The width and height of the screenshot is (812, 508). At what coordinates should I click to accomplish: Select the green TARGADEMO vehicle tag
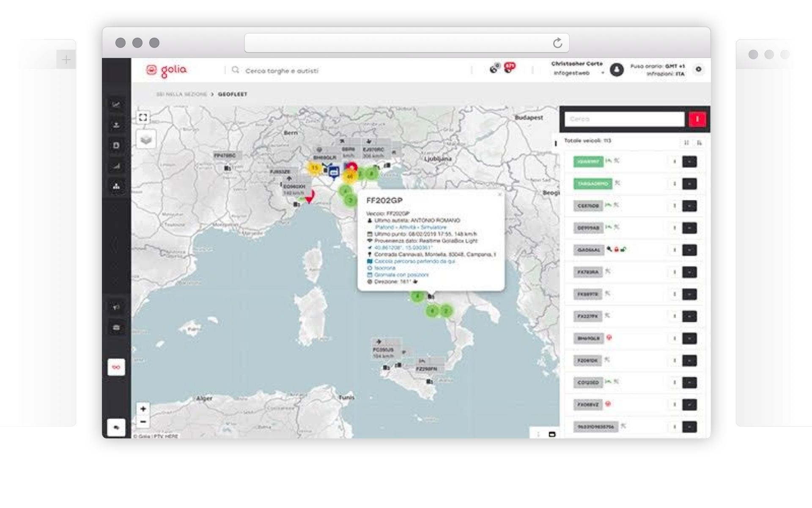(x=593, y=184)
